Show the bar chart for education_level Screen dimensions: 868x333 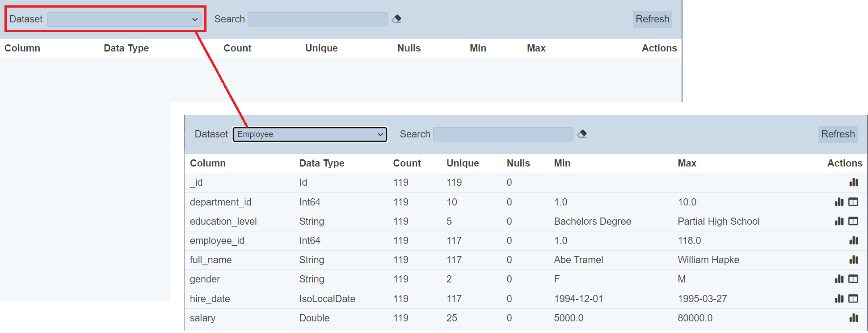pos(839,221)
